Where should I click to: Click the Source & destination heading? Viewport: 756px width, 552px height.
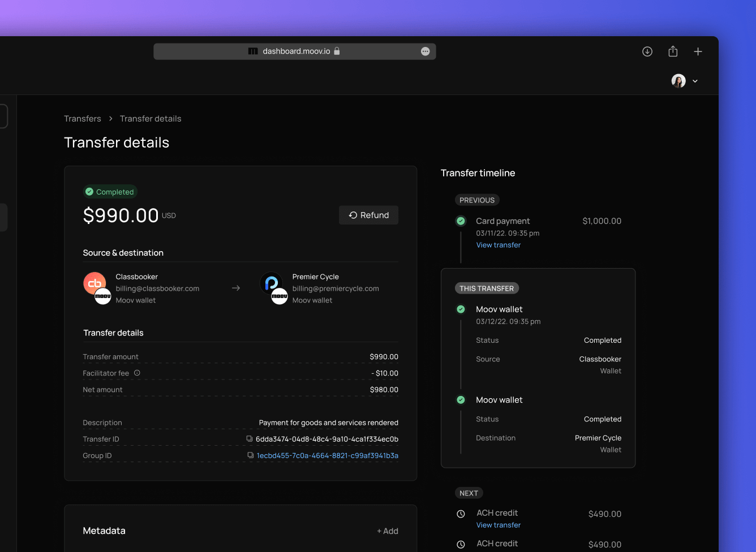point(123,253)
